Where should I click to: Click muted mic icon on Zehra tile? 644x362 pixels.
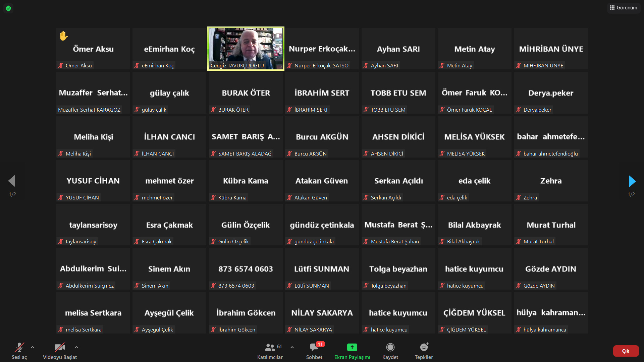click(x=519, y=198)
